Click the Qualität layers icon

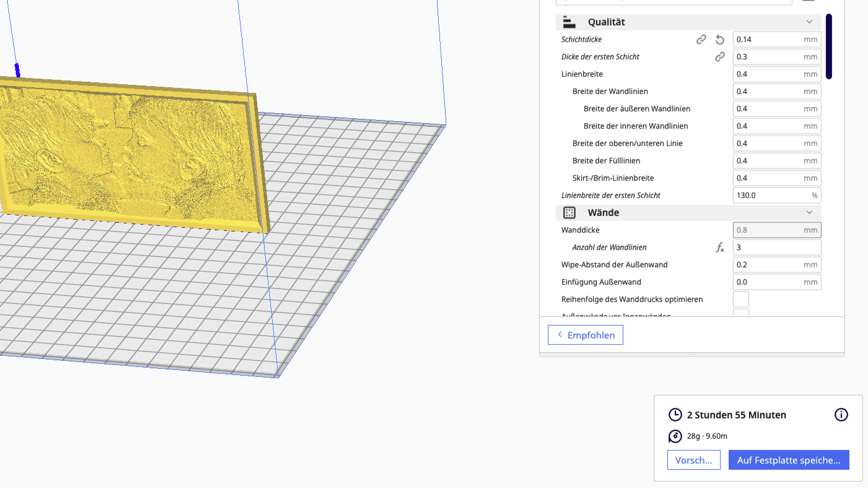569,22
